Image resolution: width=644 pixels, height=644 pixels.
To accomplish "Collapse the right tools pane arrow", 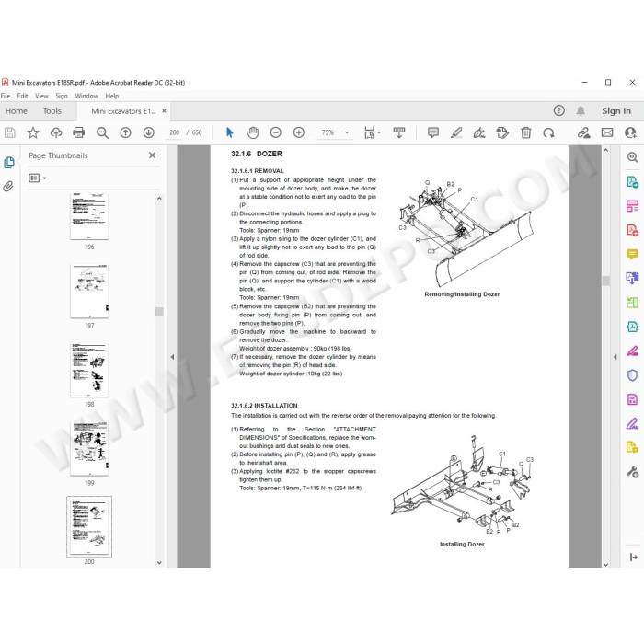I will click(615, 357).
